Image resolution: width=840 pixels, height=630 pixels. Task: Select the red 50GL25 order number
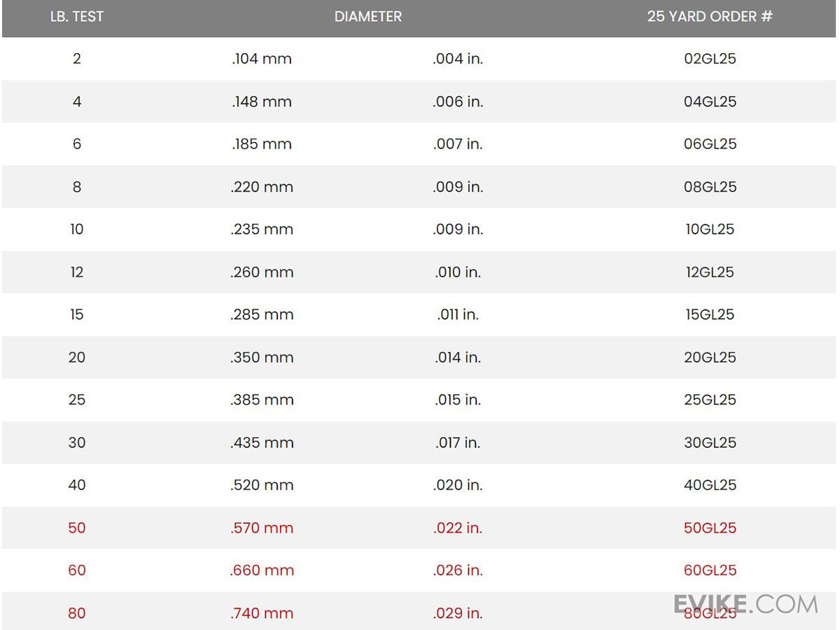coord(710,528)
